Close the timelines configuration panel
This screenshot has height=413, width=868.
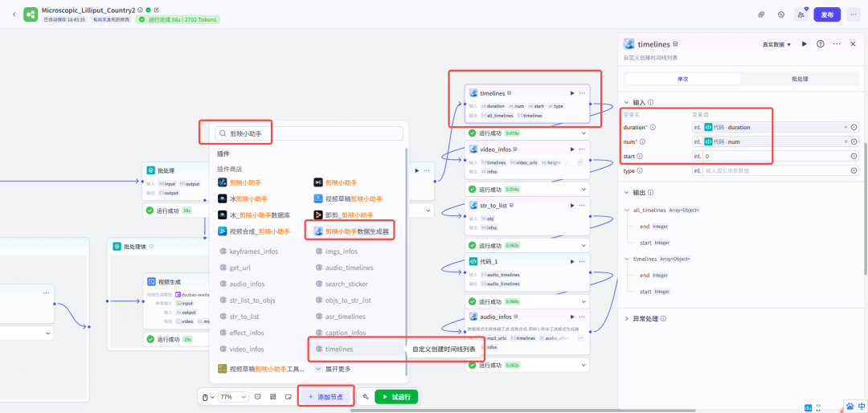pyautogui.click(x=854, y=44)
